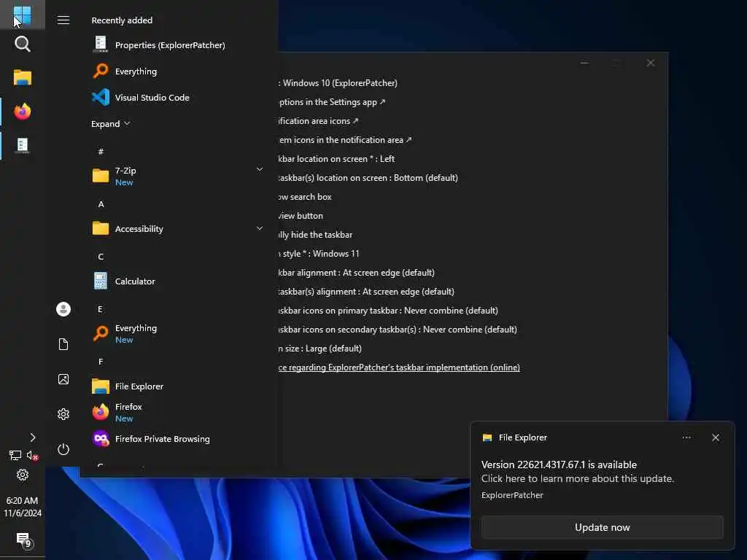This screenshot has width=747, height=560.
Task: Click the network tray icon
Action: coord(15,455)
